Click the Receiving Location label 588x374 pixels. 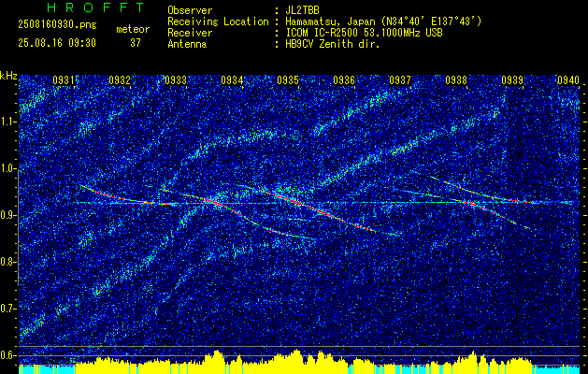pyautogui.click(x=218, y=22)
